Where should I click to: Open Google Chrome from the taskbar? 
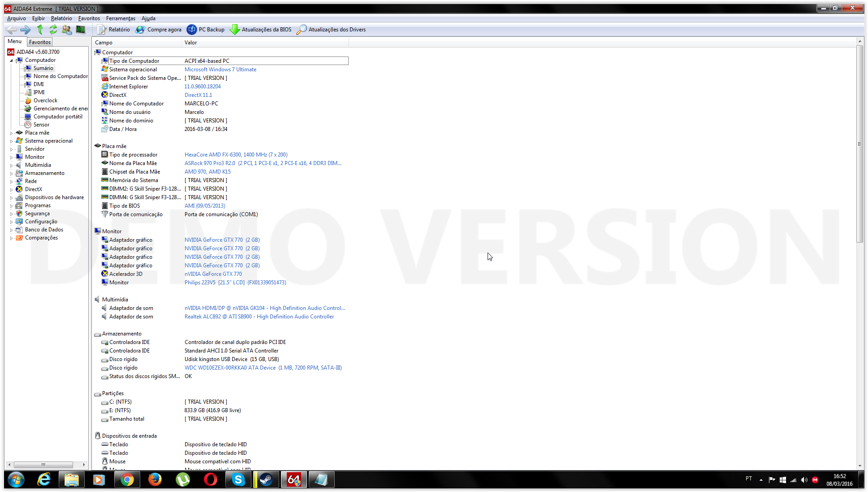point(127,480)
